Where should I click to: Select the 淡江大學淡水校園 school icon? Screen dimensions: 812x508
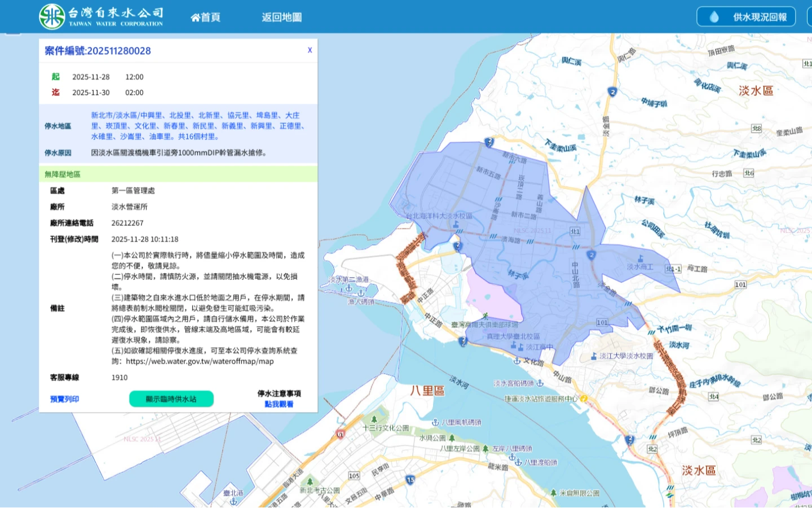pos(594,356)
